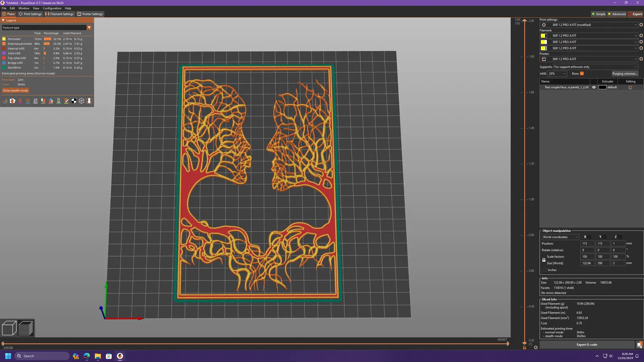This screenshot has height=362, width=644.
Task: Click the export to removable drive icon
Action: tap(639, 345)
